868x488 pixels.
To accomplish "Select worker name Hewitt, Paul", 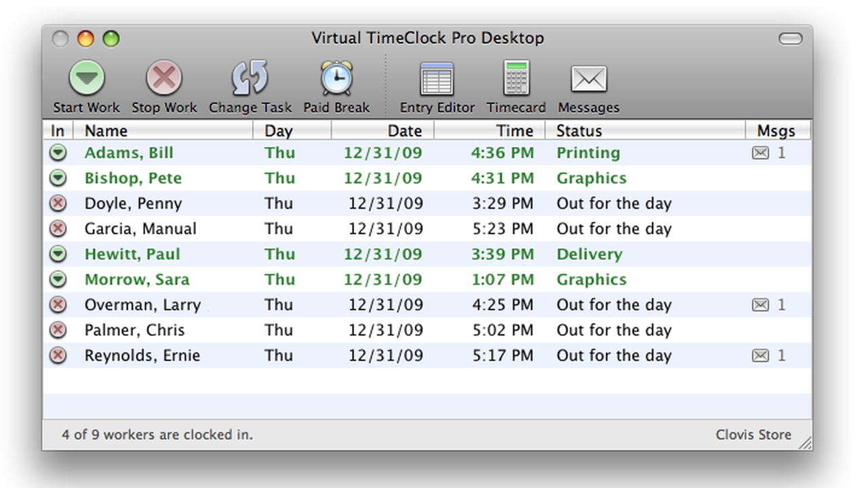I will [132, 254].
